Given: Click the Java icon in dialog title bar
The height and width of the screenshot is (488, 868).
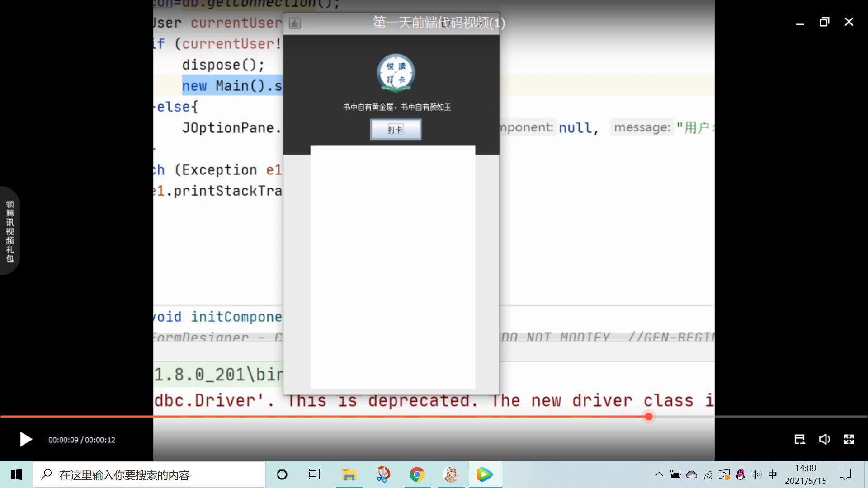Looking at the screenshot, I should 295,23.
